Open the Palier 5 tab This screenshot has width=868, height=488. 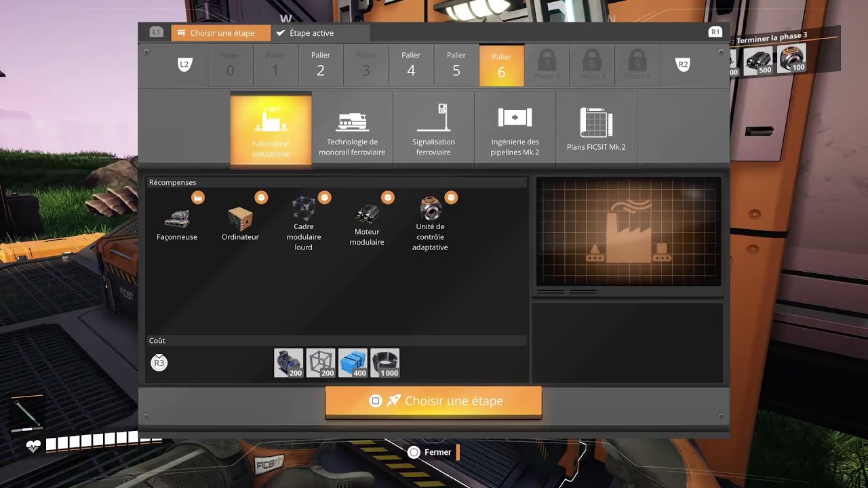coord(456,65)
